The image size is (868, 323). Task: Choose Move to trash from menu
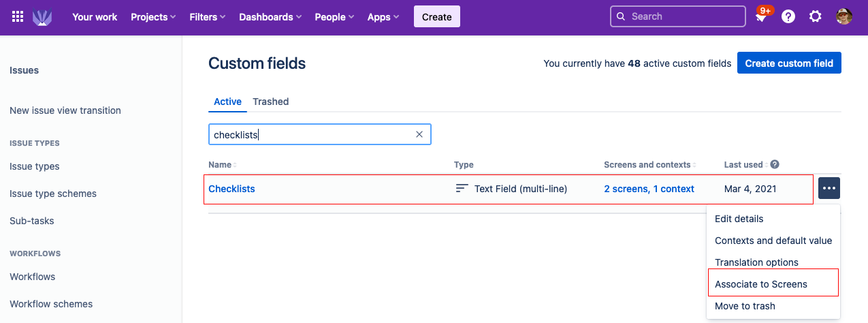[x=745, y=306]
